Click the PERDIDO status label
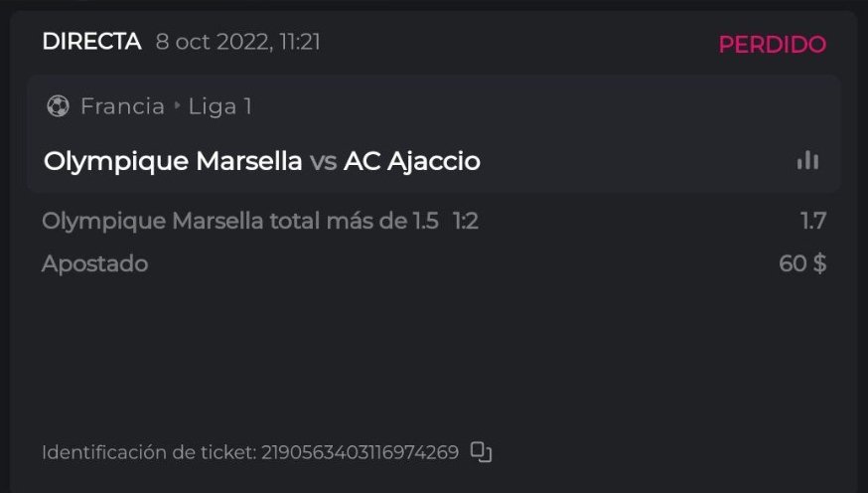 772,45
